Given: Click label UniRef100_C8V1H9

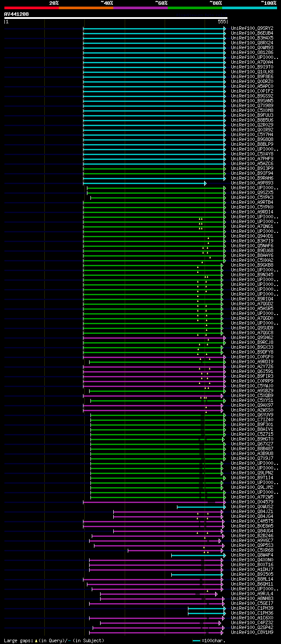Looking at the screenshot, I should (252, 632).
